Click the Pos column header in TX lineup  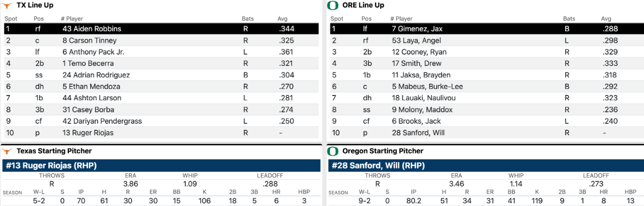pyautogui.click(x=39, y=19)
